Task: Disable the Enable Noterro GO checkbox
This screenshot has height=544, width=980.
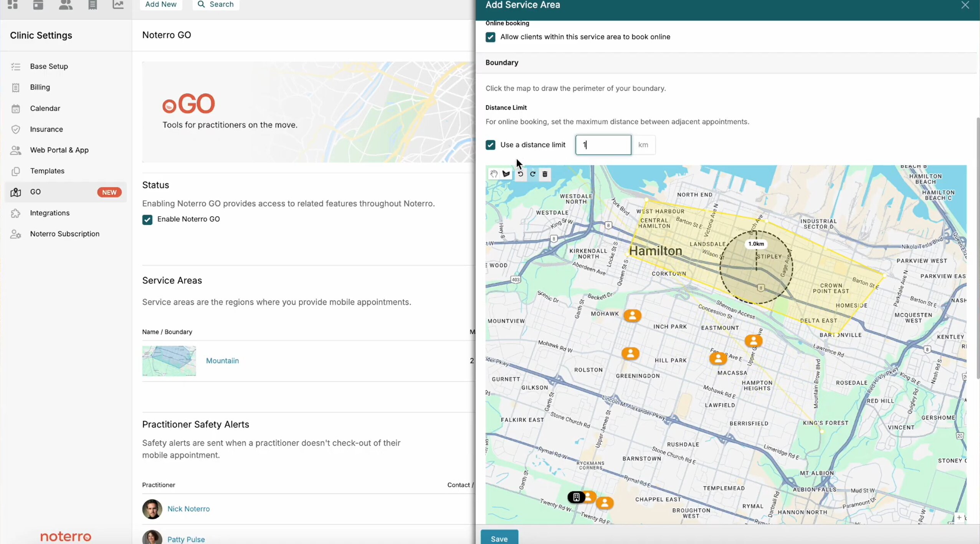Action: (147, 219)
